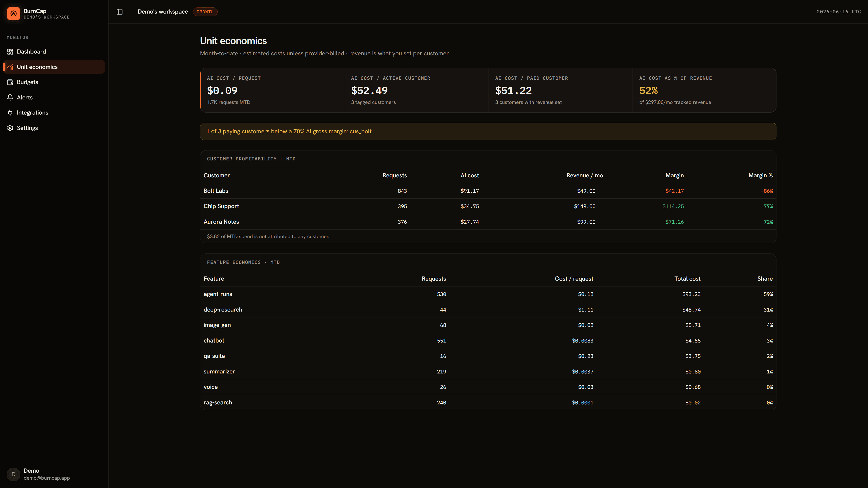Click the image-gen feature name
The width and height of the screenshot is (868, 488).
[217, 325]
